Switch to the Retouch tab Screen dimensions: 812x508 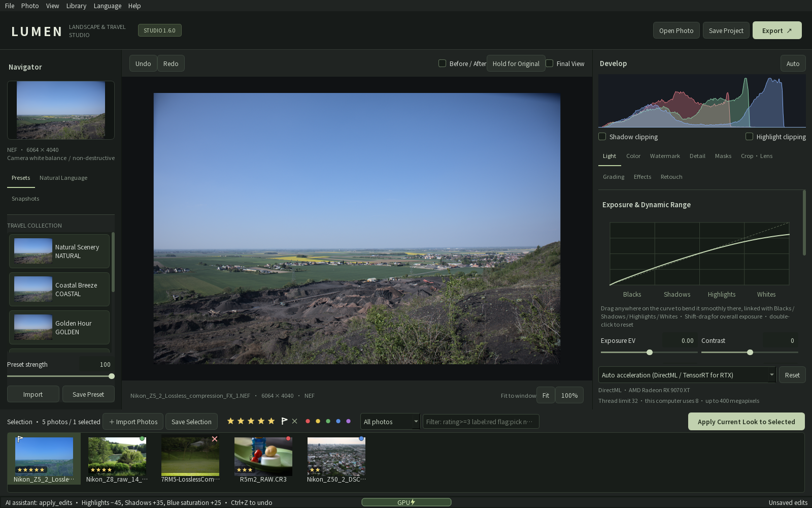coord(671,177)
